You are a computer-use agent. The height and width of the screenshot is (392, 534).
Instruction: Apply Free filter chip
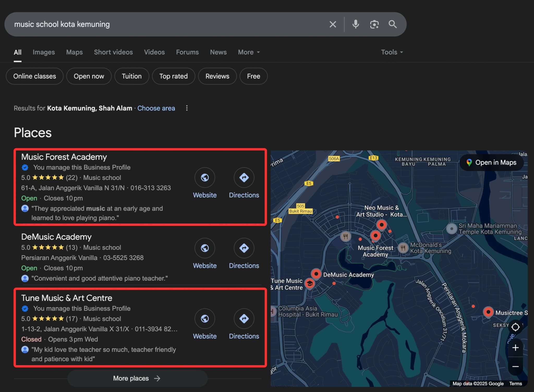click(253, 76)
